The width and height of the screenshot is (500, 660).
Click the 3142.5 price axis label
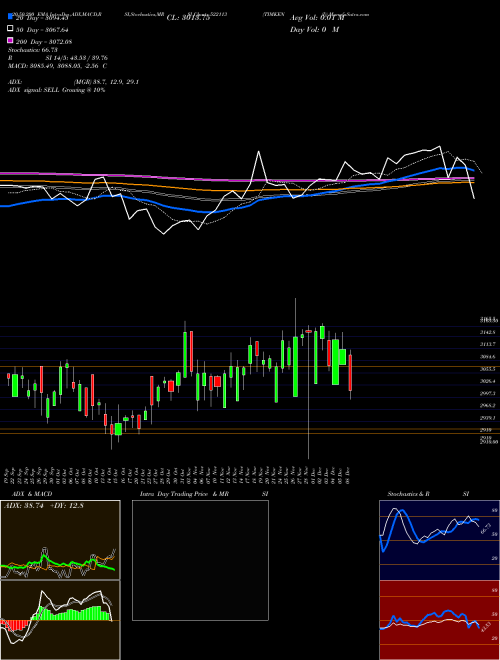pyautogui.click(x=487, y=332)
